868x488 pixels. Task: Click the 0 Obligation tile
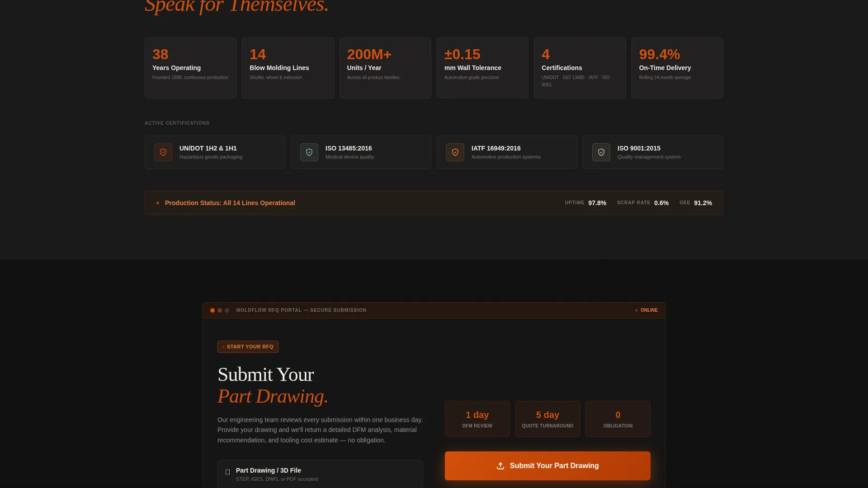(618, 419)
